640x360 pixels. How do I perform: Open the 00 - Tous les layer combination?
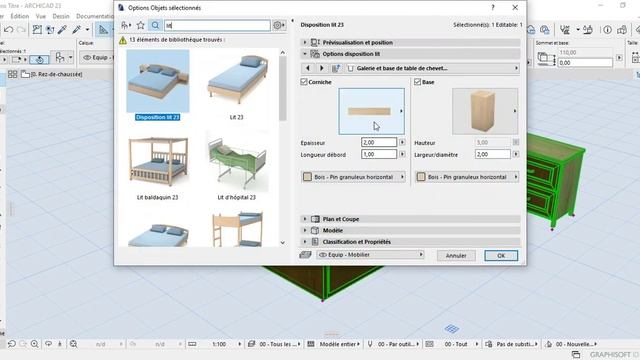[x=274, y=344]
